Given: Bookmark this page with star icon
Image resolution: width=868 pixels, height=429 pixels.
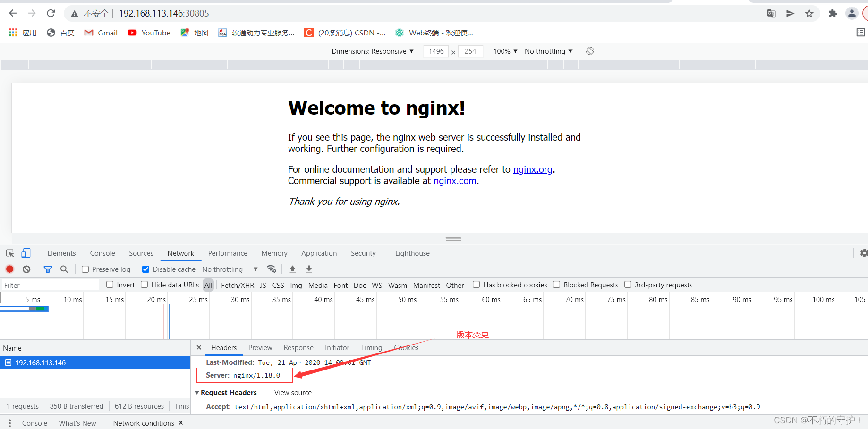Looking at the screenshot, I should point(809,14).
